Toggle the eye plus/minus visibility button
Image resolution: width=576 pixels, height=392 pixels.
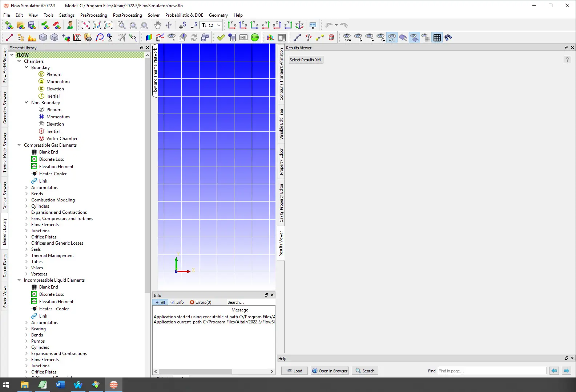392,37
